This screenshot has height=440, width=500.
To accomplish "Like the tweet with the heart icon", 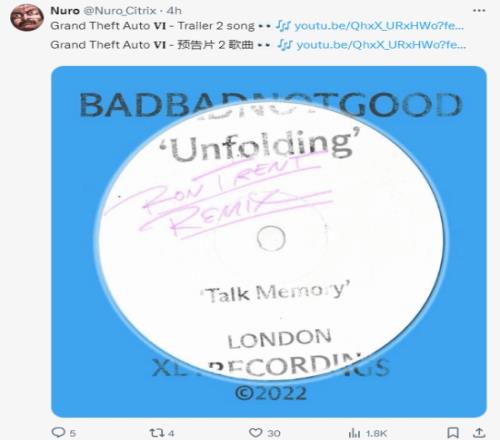I will (x=256, y=433).
